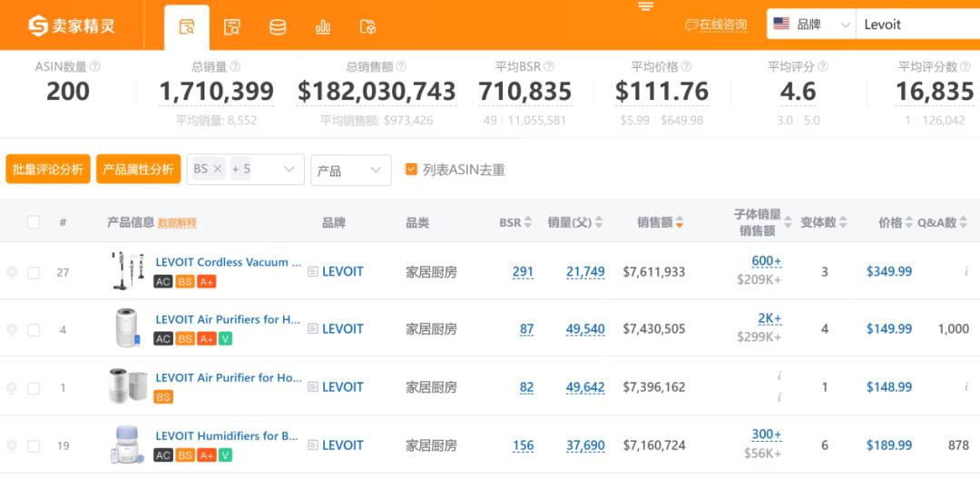Open LEVOIT Humidifiers for B... link
The height and width of the screenshot is (478, 980).
point(227,435)
